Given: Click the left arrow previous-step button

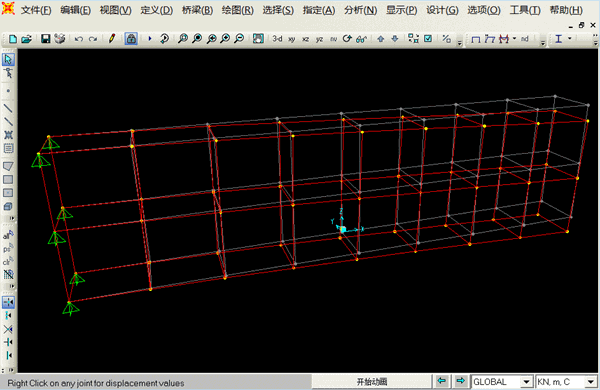Looking at the screenshot, I should click(442, 381).
